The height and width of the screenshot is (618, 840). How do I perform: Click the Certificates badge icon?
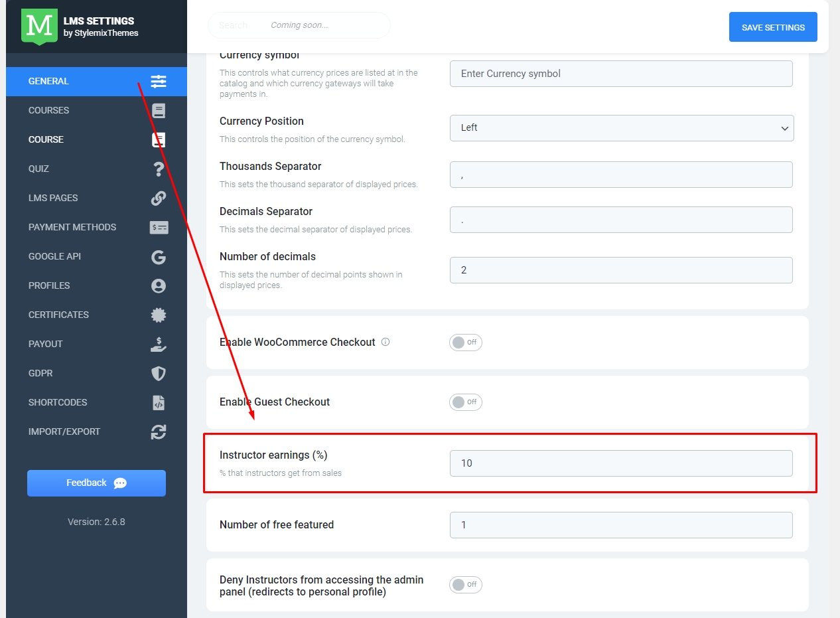(x=158, y=315)
